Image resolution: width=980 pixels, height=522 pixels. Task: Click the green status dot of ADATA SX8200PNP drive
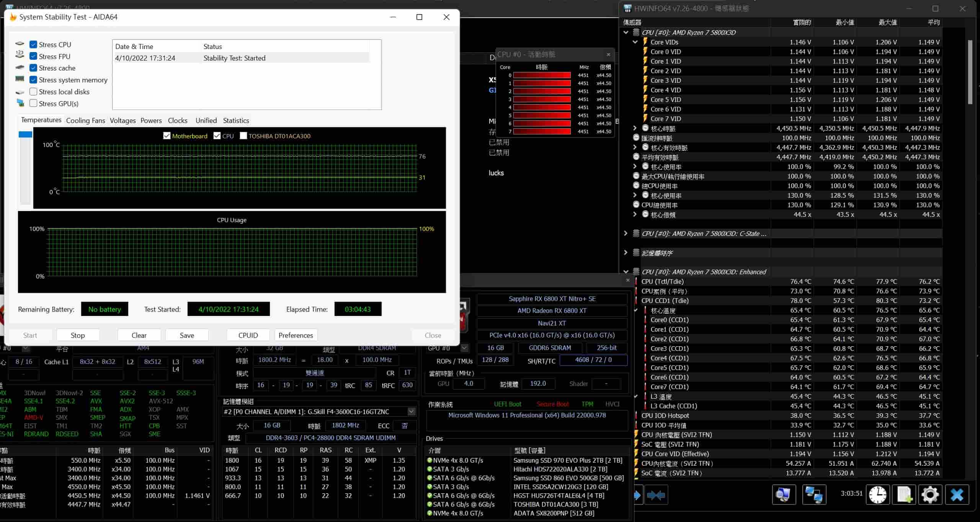430,513
